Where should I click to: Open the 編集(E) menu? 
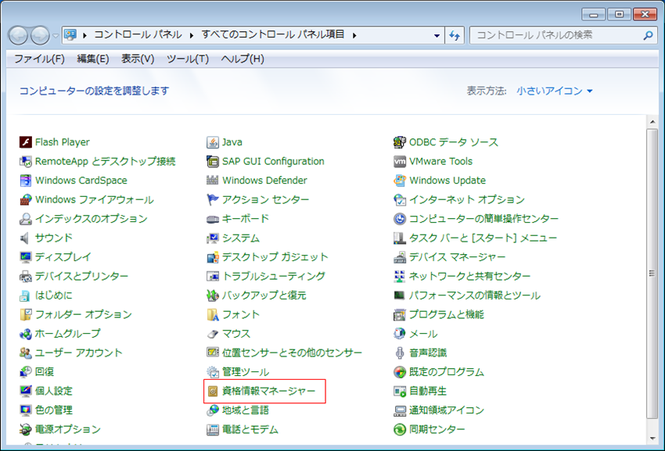click(93, 59)
